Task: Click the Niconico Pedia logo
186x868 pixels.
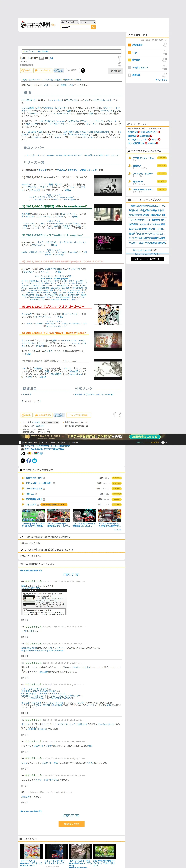Action: [38, 24]
